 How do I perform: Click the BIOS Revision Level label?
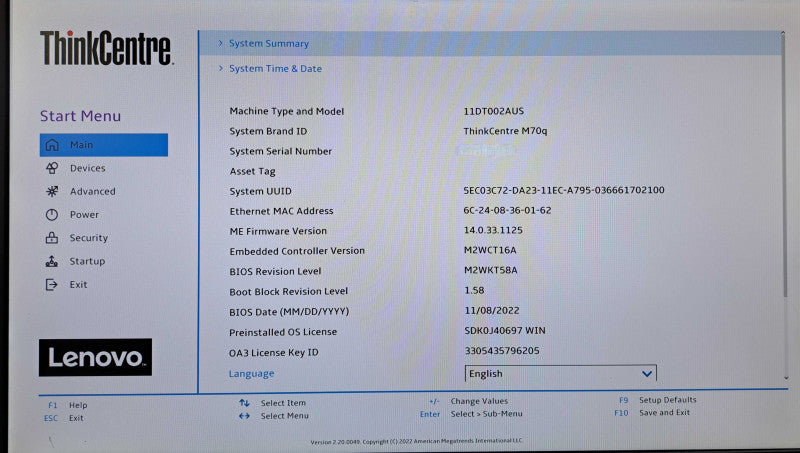click(276, 271)
